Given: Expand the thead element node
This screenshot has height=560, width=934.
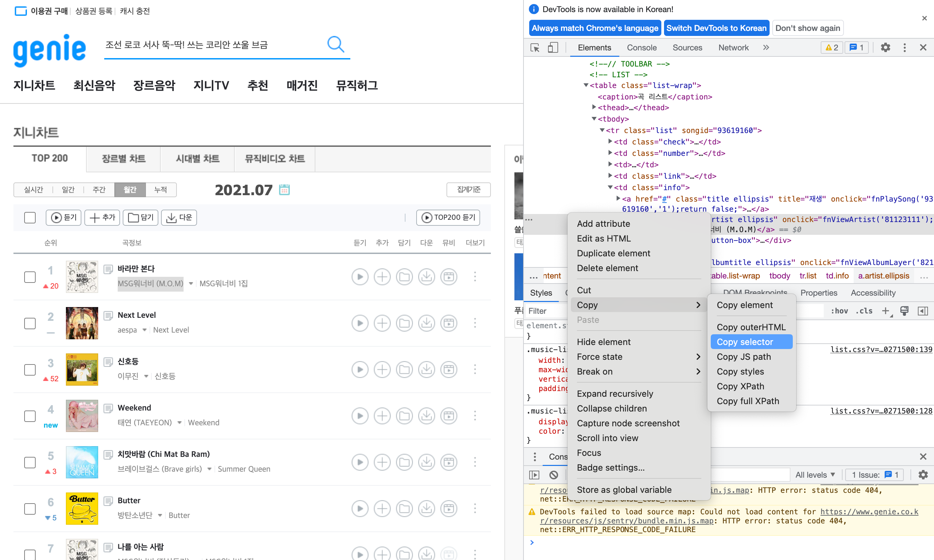Looking at the screenshot, I should coord(594,107).
